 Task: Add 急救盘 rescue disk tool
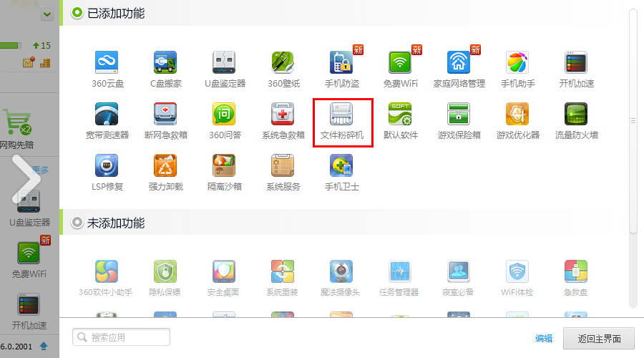coord(575,279)
